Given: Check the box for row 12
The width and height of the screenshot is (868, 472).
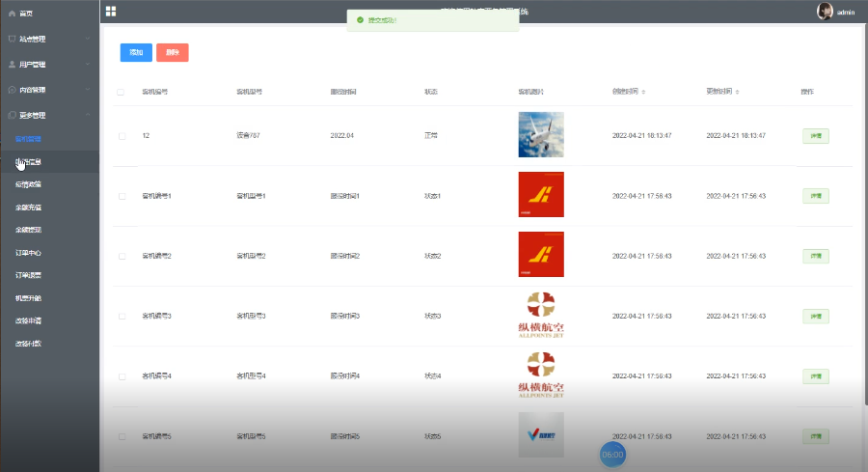Looking at the screenshot, I should pyautogui.click(x=122, y=136).
